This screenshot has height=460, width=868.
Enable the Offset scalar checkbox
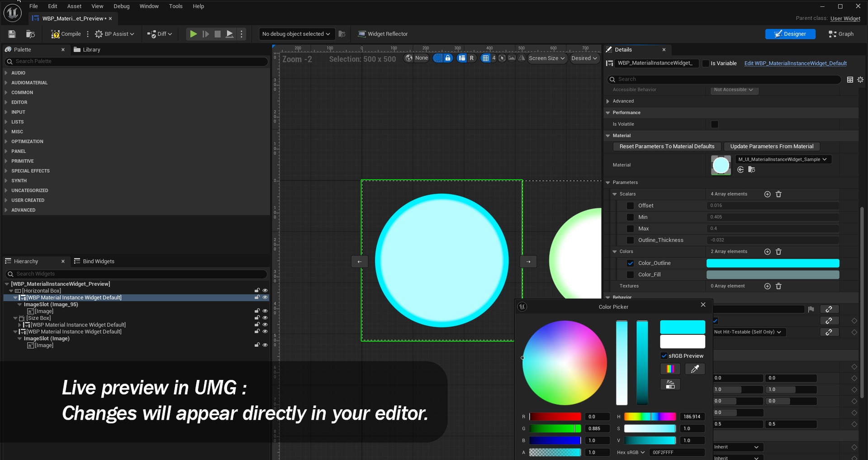(x=630, y=206)
